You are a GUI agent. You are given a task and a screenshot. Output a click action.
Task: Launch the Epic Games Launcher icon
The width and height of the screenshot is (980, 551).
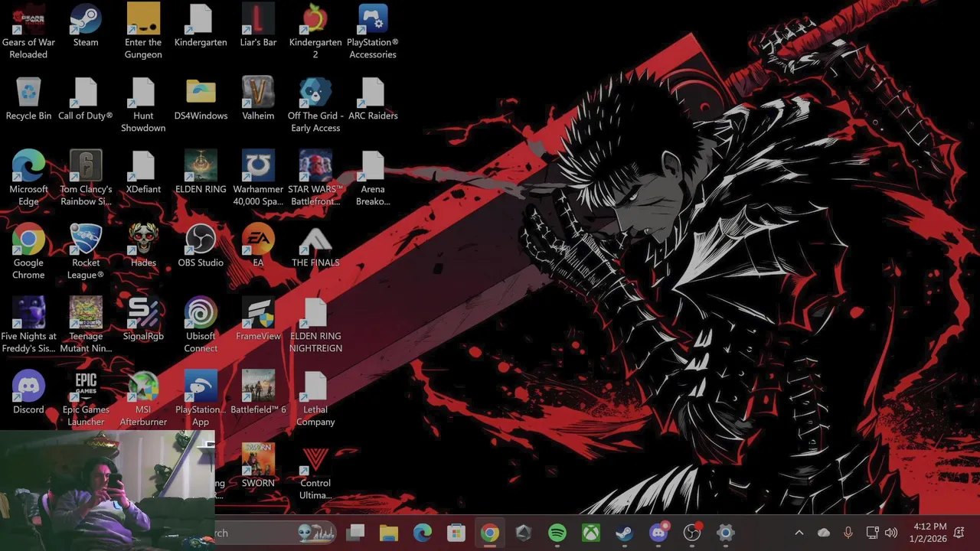point(86,399)
